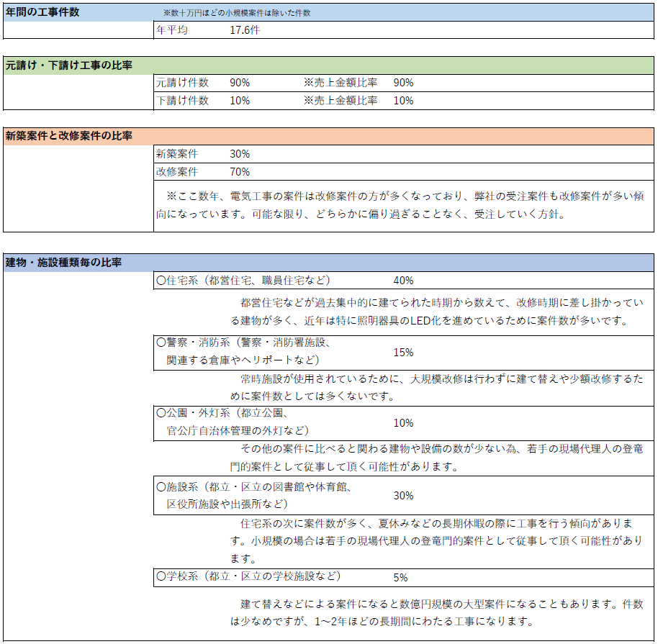Select the 年平均 label cell

[172, 30]
